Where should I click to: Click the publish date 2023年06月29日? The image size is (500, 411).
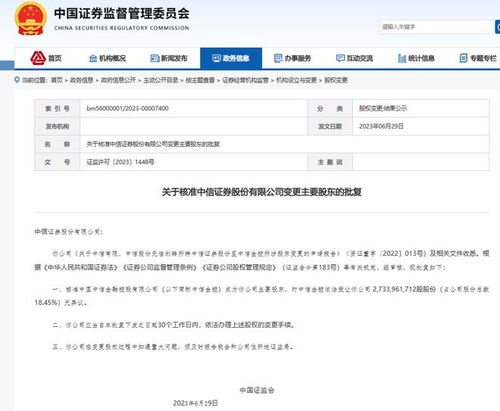[381, 126]
